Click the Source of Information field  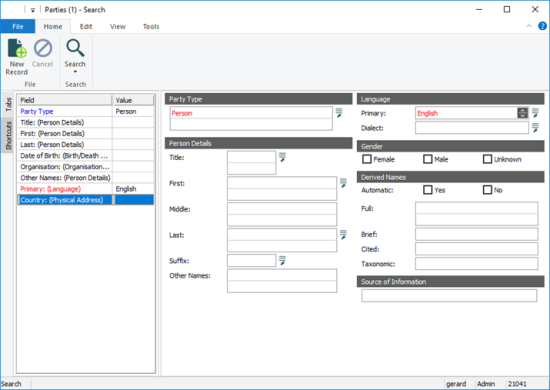(x=449, y=296)
